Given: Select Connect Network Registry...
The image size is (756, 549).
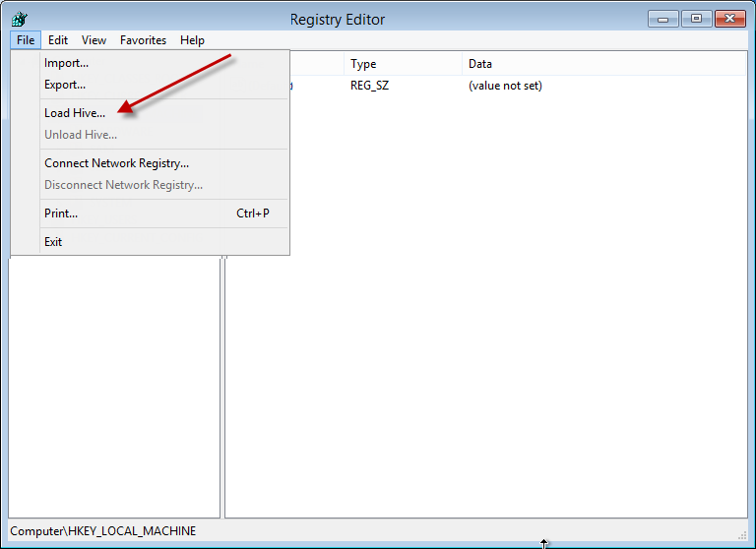Looking at the screenshot, I should 116,163.
